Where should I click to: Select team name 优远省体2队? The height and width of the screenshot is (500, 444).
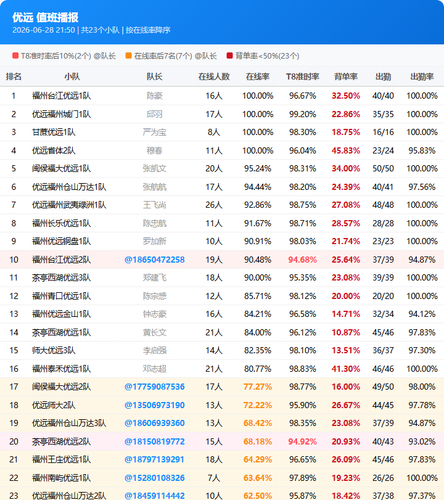coord(54,151)
